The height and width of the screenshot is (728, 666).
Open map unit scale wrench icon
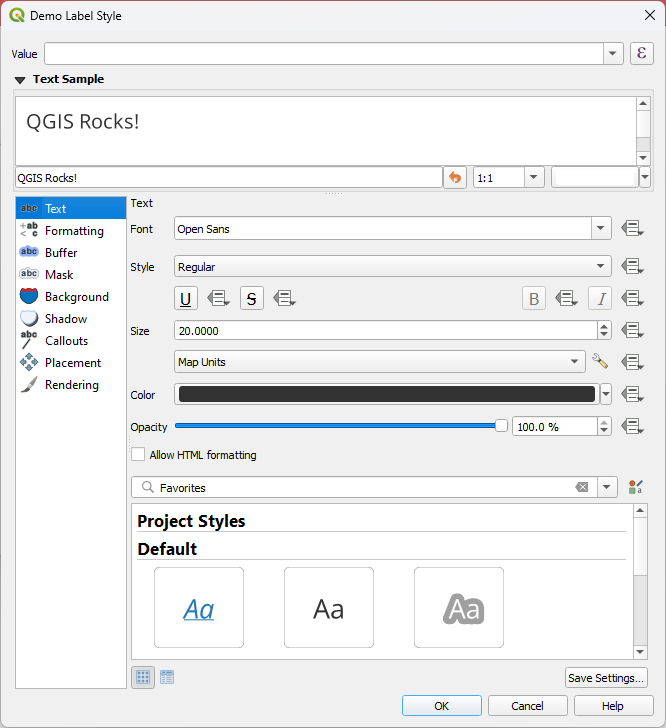600,361
